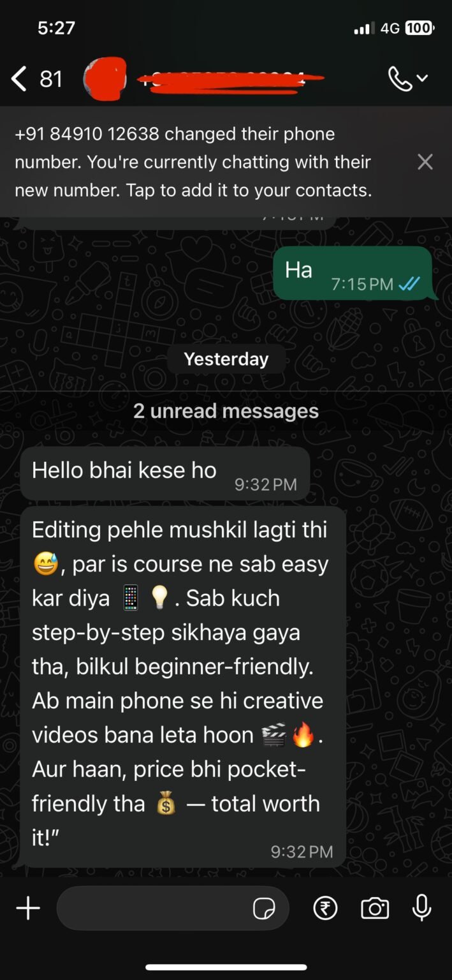Go back using the chevron beside 81
The height and width of the screenshot is (980, 452).
coord(20,79)
